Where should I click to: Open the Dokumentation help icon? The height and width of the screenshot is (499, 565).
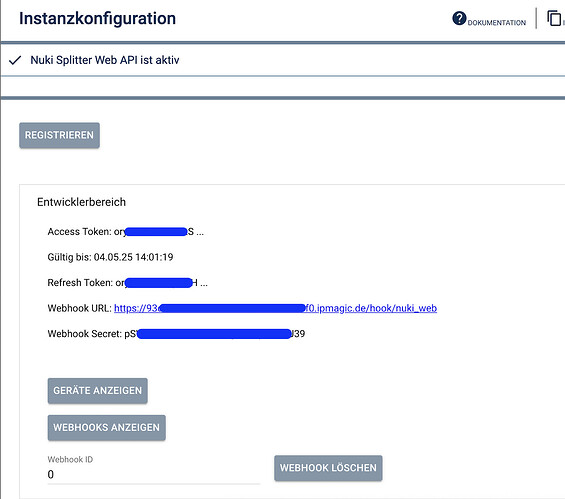tap(459, 18)
